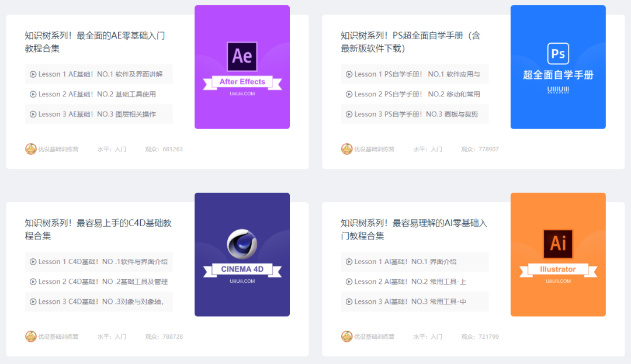
Task: Open Lesson 3 C4D基础 NO.3 对象与对象轴
Action: click(99, 301)
